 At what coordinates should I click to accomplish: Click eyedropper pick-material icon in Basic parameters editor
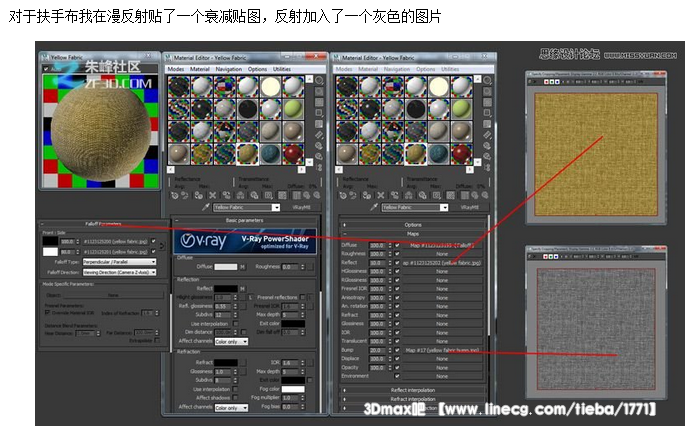(206, 207)
